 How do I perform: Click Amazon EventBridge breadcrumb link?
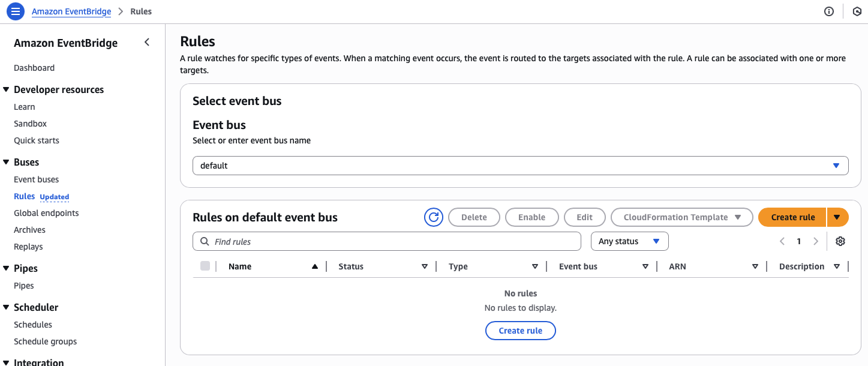pyautogui.click(x=71, y=11)
